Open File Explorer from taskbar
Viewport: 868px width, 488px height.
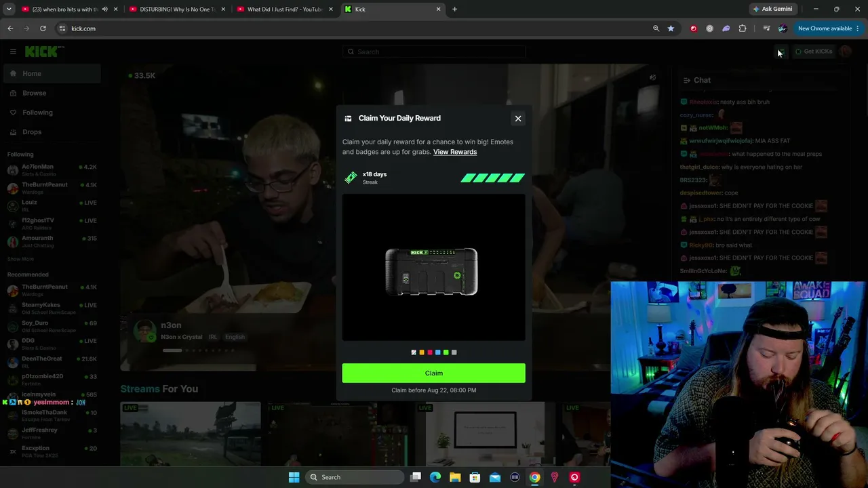click(455, 477)
